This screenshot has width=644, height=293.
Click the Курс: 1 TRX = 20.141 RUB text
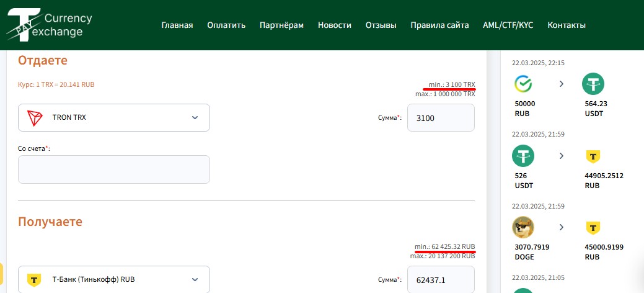(x=56, y=85)
